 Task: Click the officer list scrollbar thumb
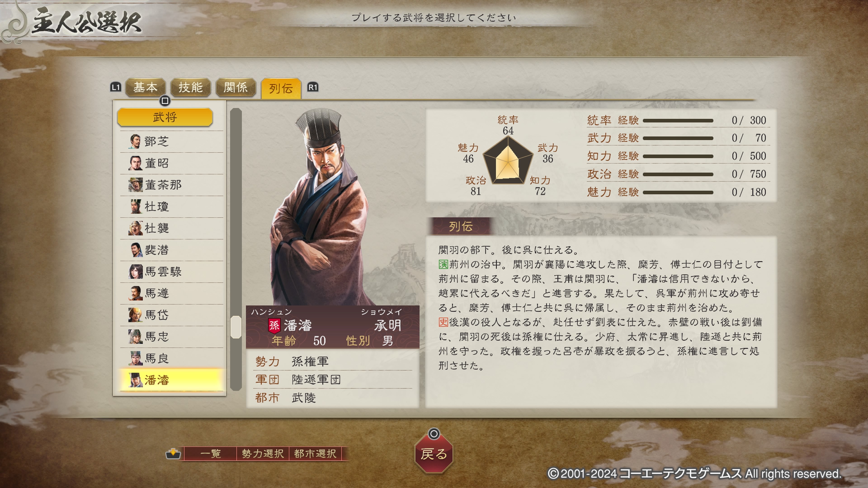[x=236, y=327]
